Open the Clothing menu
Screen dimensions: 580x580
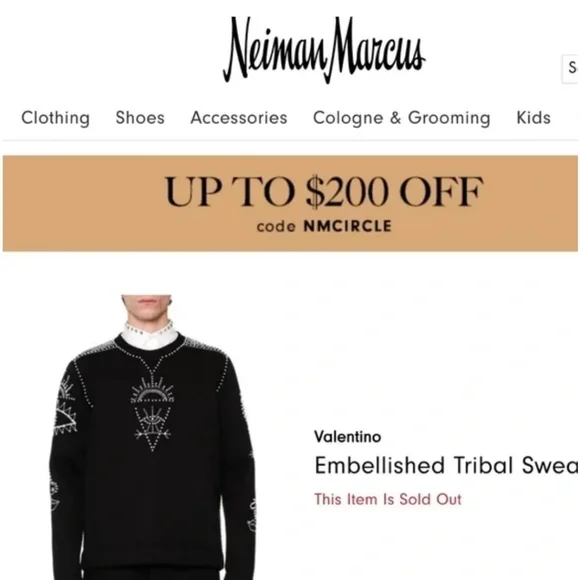point(55,118)
